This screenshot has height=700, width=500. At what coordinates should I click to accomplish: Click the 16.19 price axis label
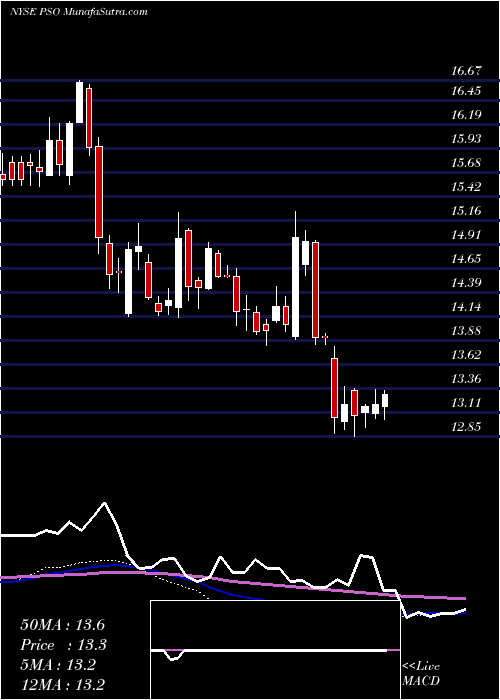466,115
